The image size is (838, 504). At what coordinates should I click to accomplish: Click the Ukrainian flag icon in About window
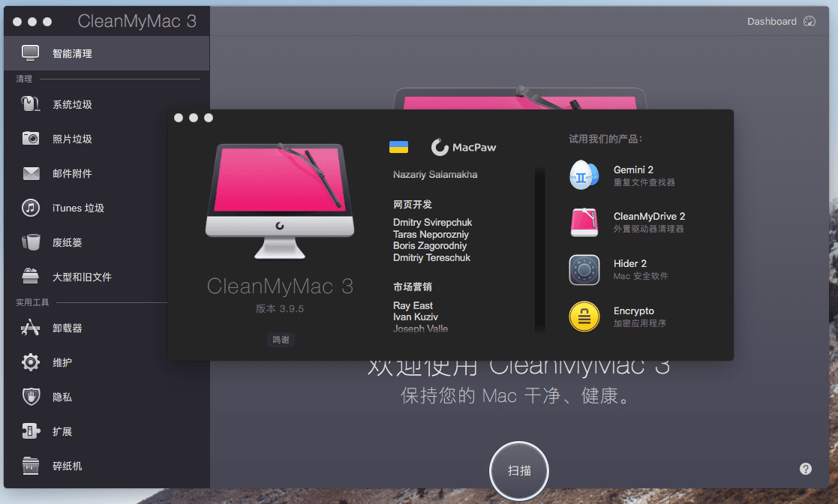[x=398, y=147]
